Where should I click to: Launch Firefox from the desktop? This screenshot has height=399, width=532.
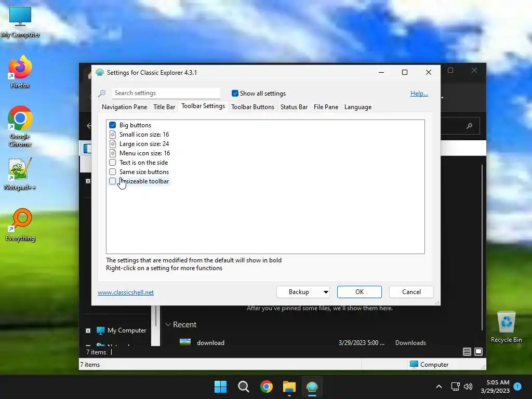20,72
